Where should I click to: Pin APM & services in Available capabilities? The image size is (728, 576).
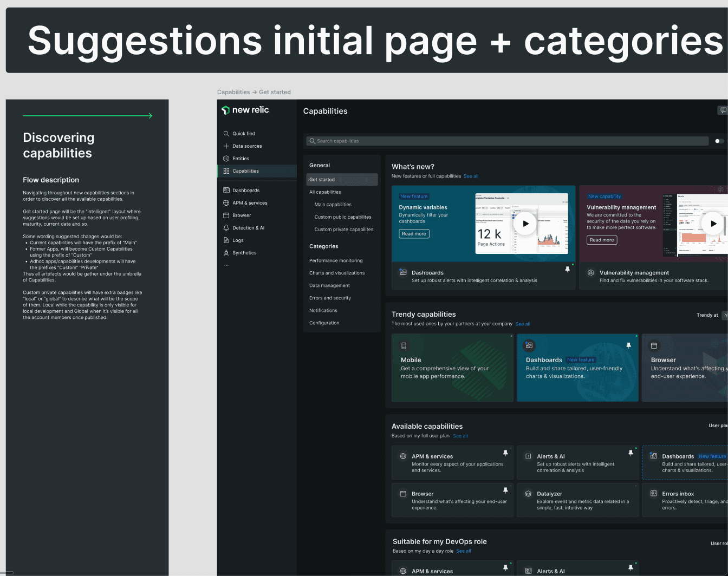tap(505, 453)
